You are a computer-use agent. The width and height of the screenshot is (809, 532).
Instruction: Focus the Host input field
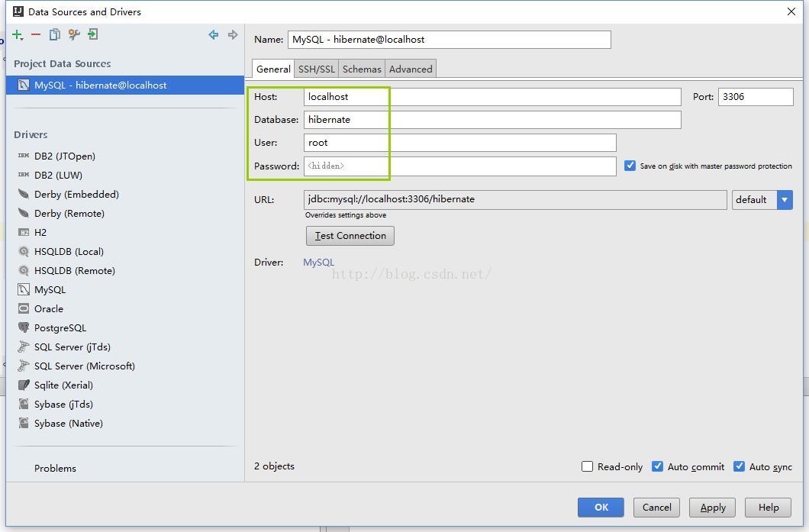pos(492,97)
